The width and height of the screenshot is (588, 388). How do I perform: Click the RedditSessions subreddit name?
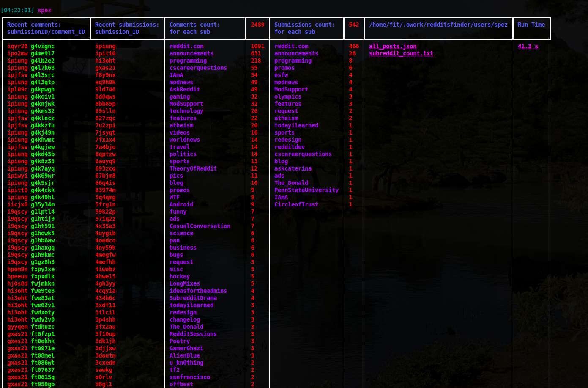coord(193,334)
